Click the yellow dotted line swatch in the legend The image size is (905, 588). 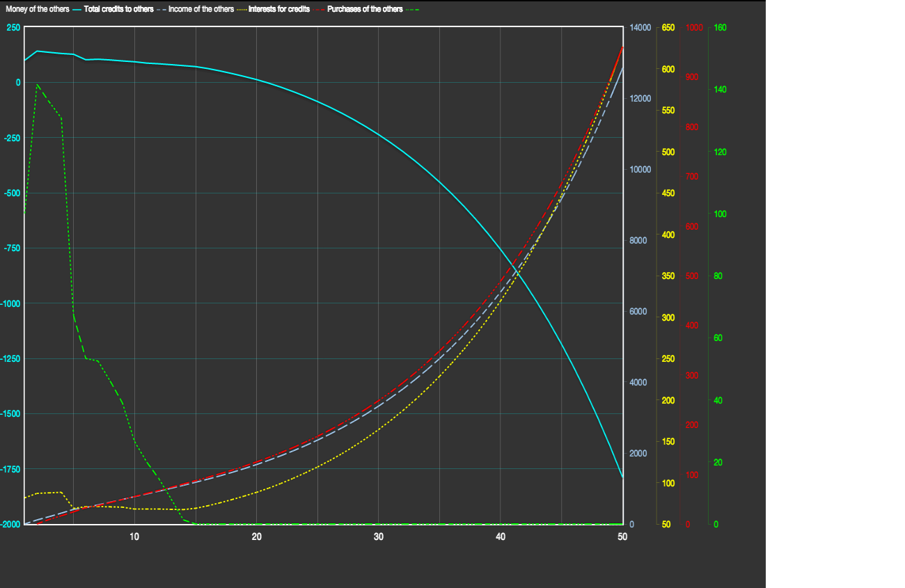coord(241,10)
